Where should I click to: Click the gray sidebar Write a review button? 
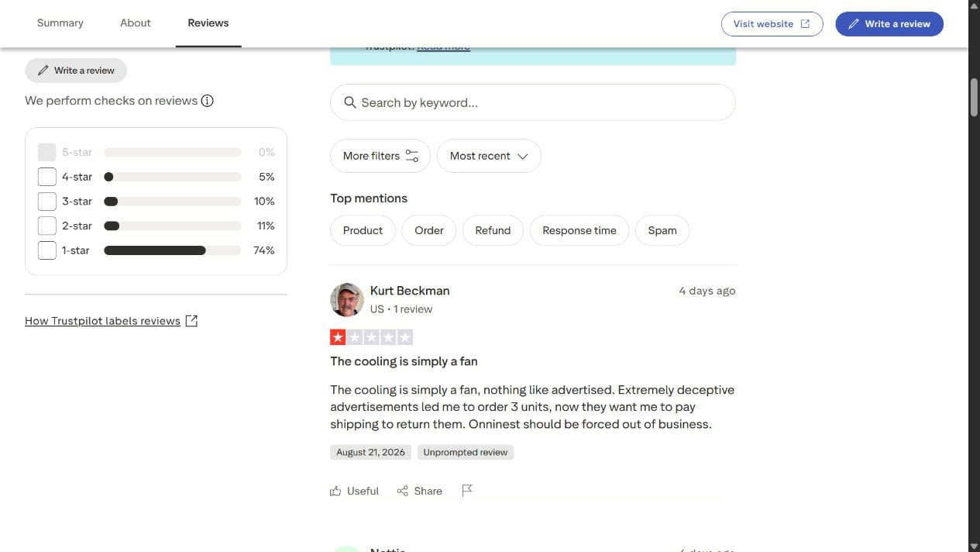76,71
